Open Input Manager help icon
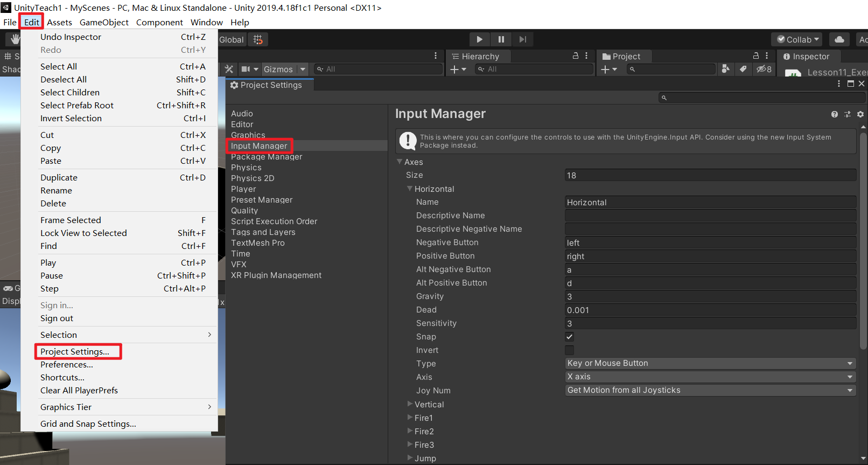Screen dimensions: 868x465 tap(834, 114)
